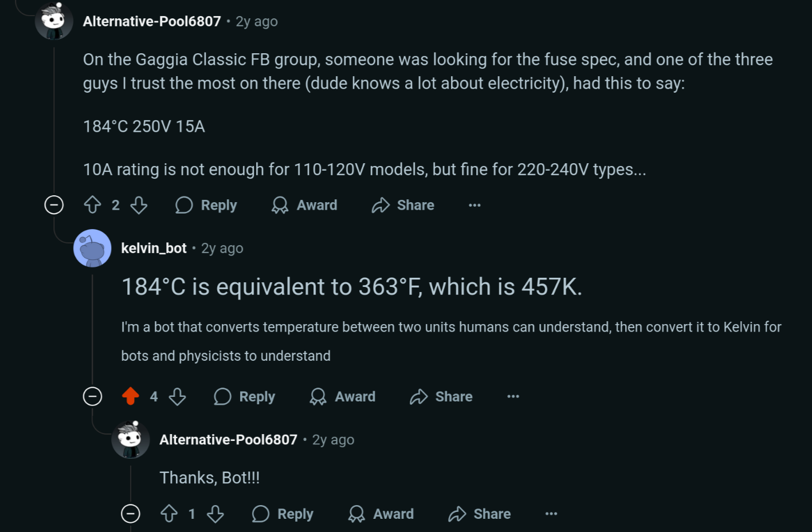Downvote kelvin_bot's temperature conversion comment
Screen dimensions: 812x532
pyautogui.click(x=177, y=396)
